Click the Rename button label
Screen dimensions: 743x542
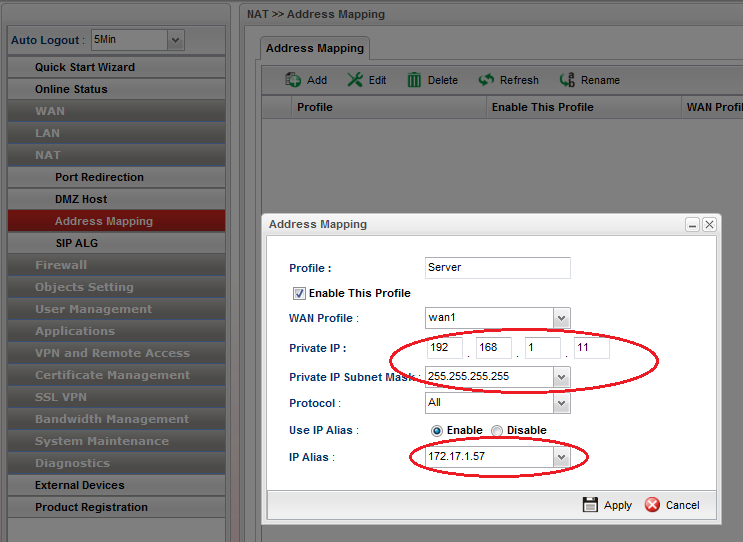[600, 81]
